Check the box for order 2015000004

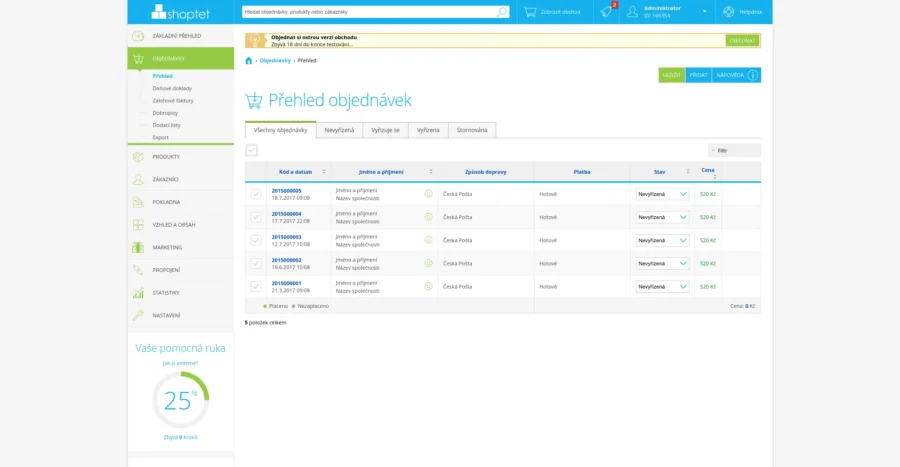255,217
